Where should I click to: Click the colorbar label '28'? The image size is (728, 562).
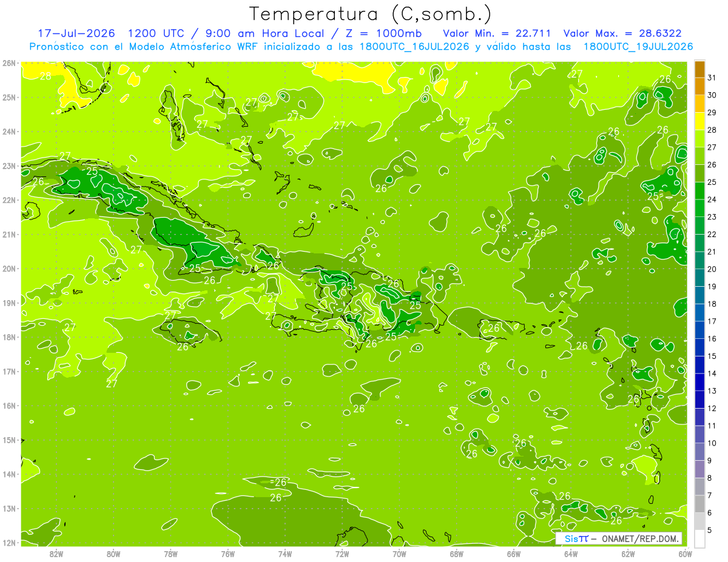coord(712,130)
